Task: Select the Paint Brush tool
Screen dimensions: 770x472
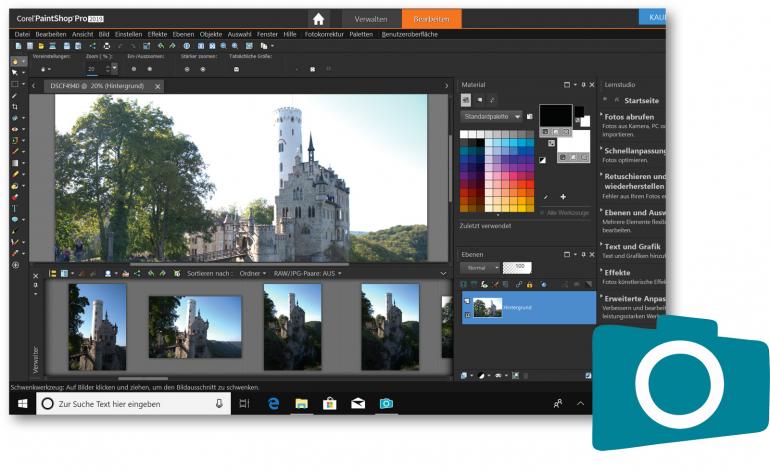Action: click(15, 152)
